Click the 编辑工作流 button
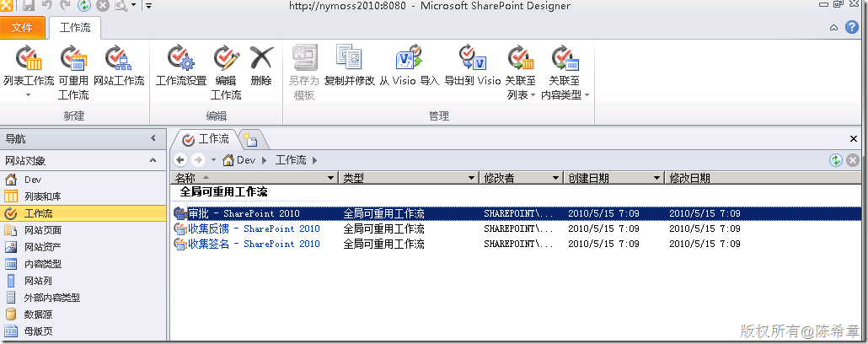This screenshot has width=868, height=344. [226, 72]
